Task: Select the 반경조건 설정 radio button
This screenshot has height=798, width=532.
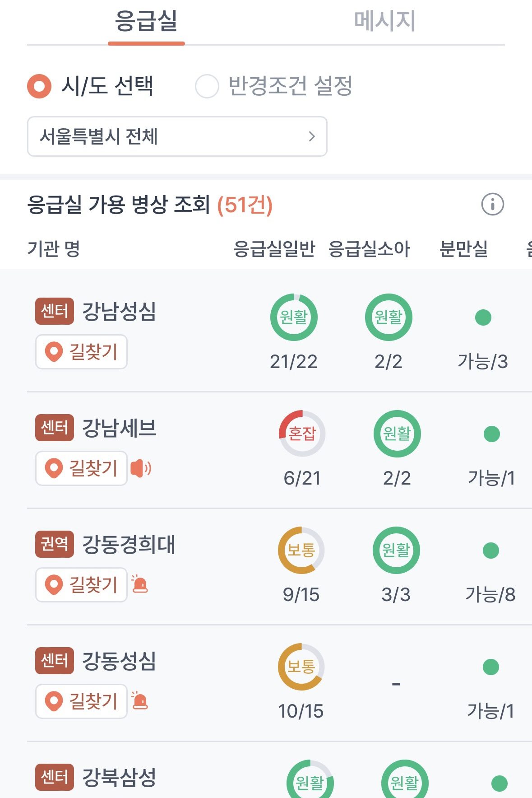Action: [x=207, y=86]
